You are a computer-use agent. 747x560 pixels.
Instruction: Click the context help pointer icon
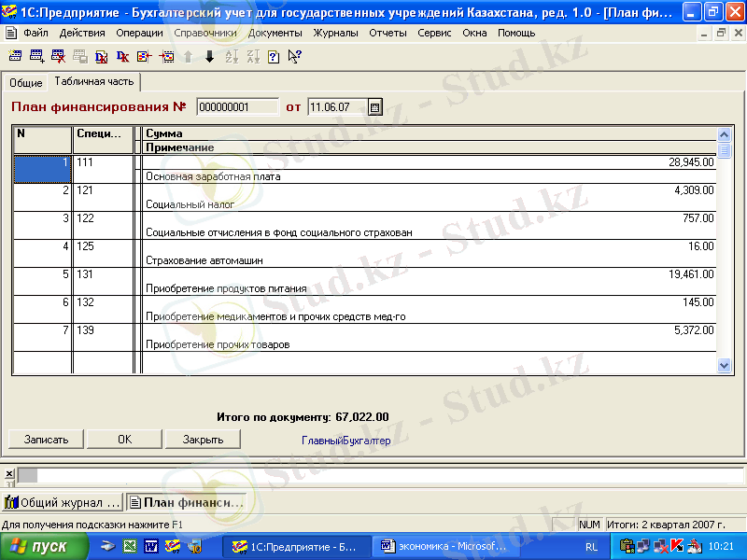(294, 56)
